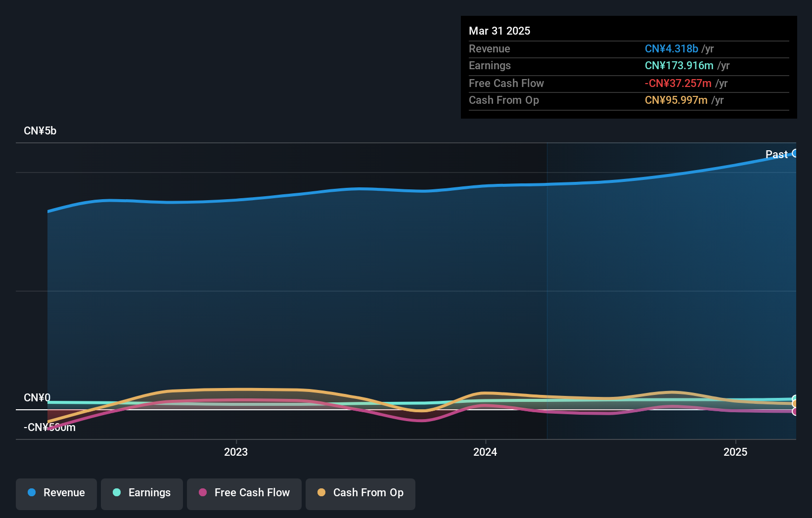
Task: Click the Earnings row label in tooltip
Action: pyautogui.click(x=490, y=65)
